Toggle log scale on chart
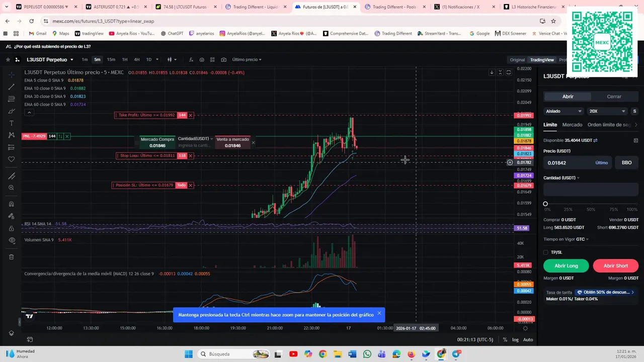644x362 pixels. (515, 340)
